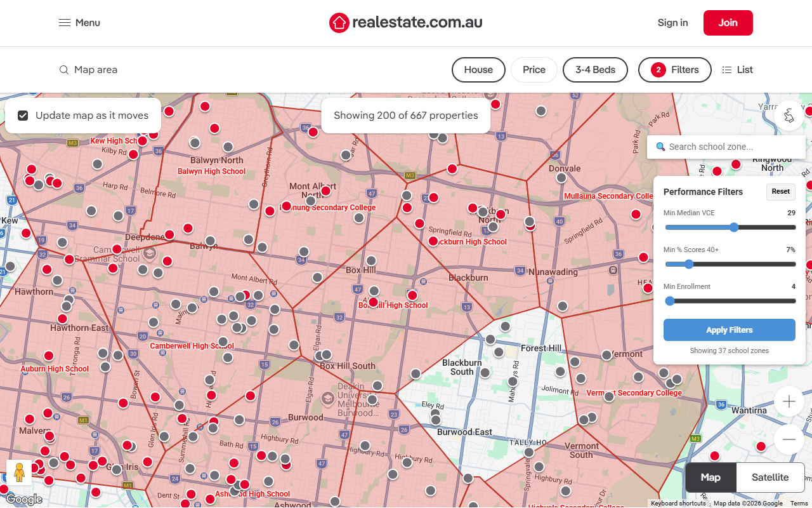Click the school zone search magnifier icon
The width and height of the screenshot is (812, 508).
coord(660,147)
